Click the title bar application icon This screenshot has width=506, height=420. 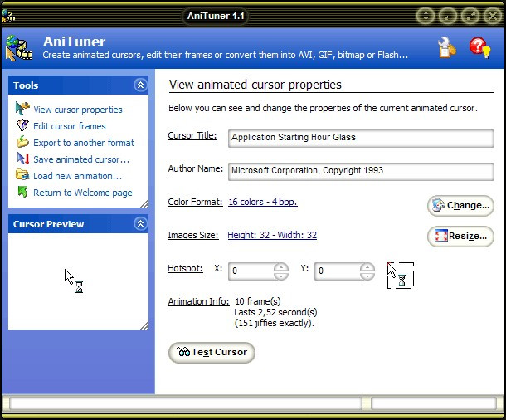(x=8, y=16)
